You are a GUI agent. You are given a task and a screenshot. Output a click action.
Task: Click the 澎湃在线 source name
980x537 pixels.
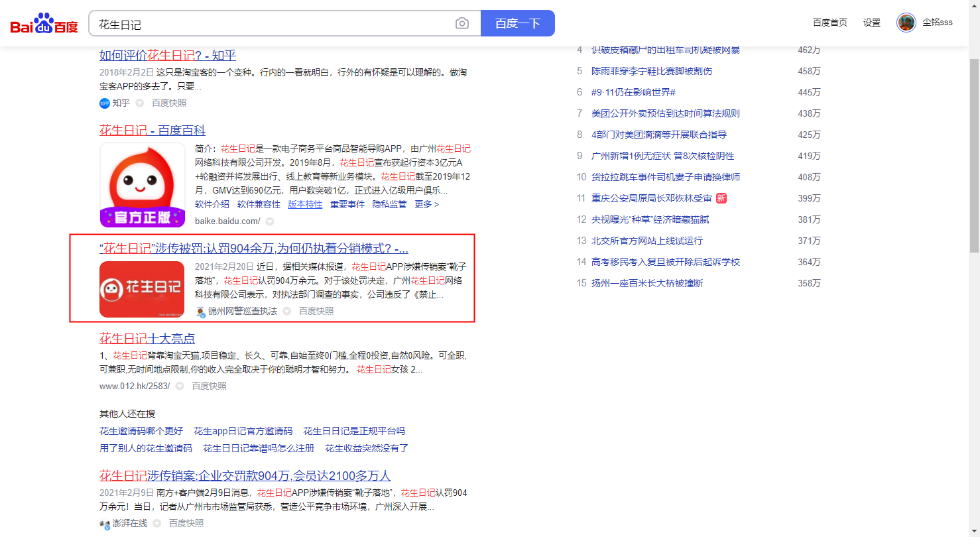point(130,523)
